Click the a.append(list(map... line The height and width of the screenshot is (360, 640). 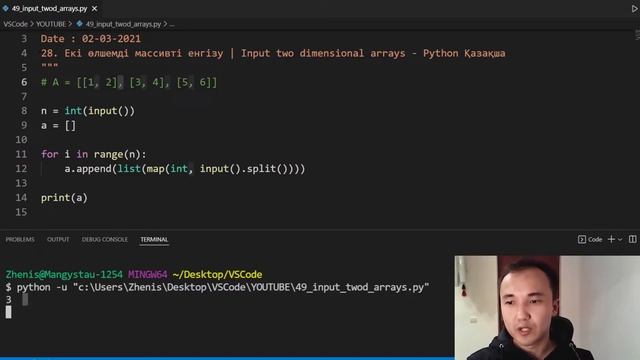(x=184, y=169)
